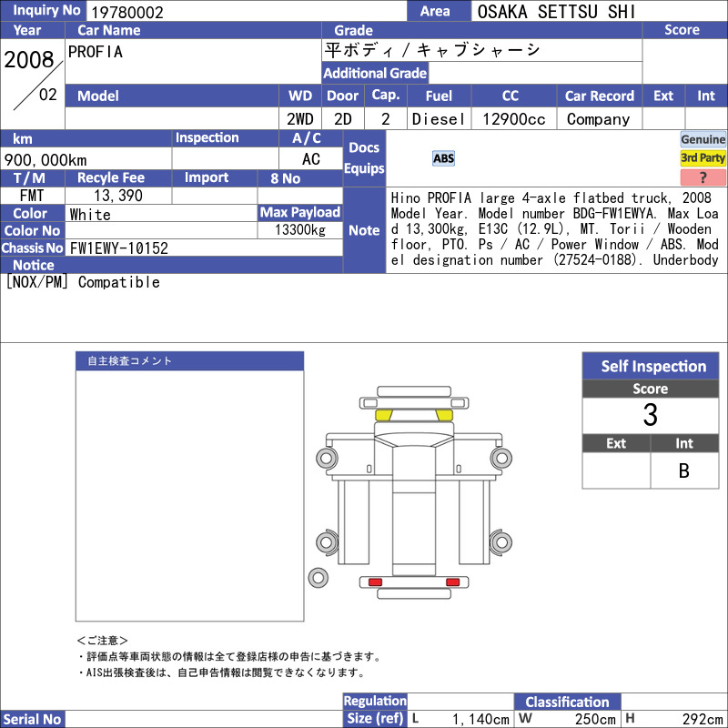Click the Regulation label
Screen dimensions: 728x728
tap(375, 701)
